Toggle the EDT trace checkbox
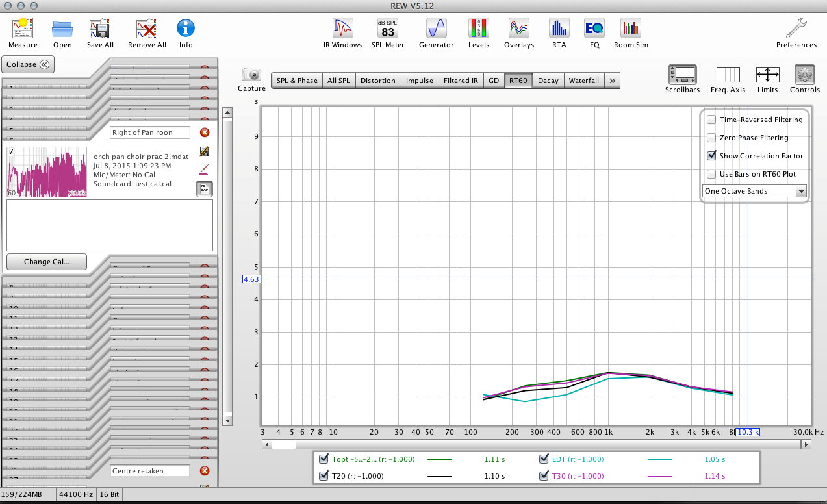Screen dimensions: 827x504 (x=544, y=459)
